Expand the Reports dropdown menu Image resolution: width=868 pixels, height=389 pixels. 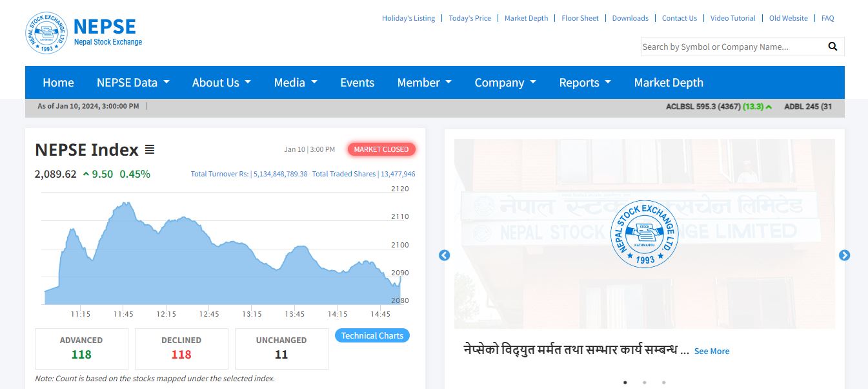click(585, 83)
